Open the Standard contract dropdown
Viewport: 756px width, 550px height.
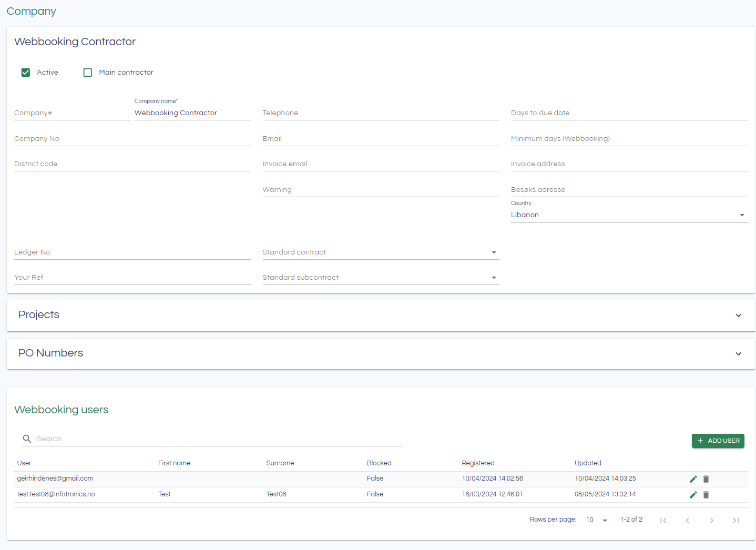pos(380,252)
